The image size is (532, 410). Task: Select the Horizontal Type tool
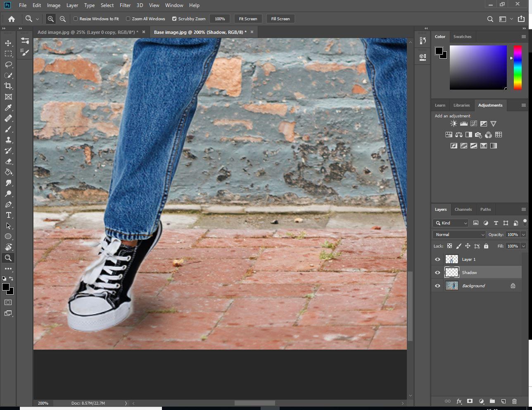coord(8,215)
